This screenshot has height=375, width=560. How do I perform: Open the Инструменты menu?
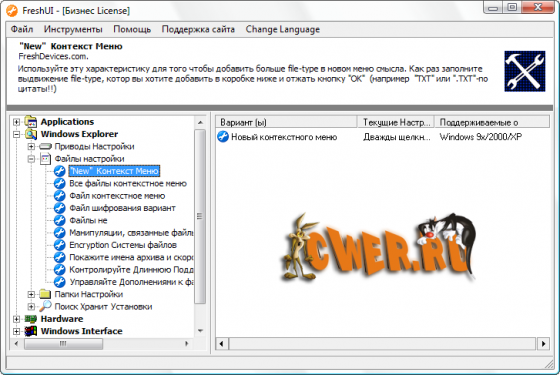tap(73, 29)
